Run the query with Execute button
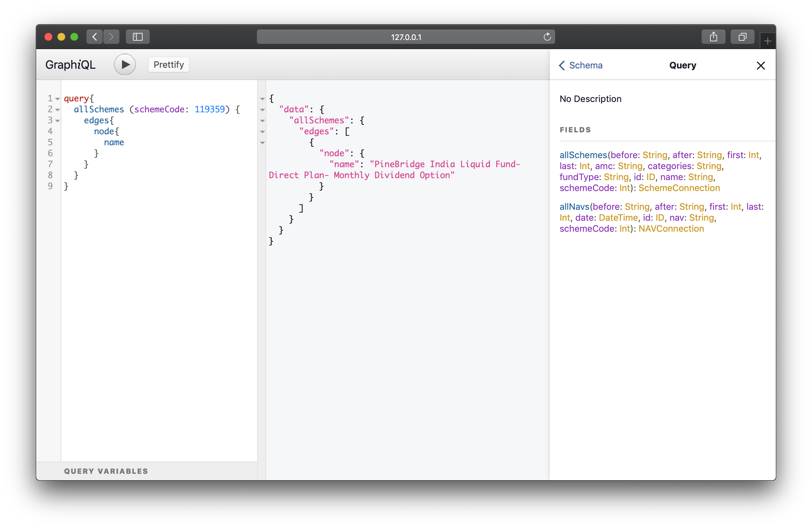 click(125, 65)
